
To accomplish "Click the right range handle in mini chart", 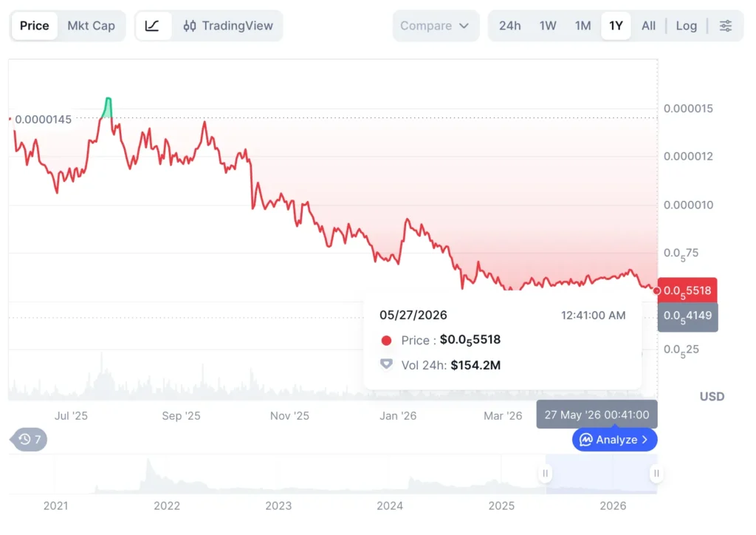I will click(656, 473).
